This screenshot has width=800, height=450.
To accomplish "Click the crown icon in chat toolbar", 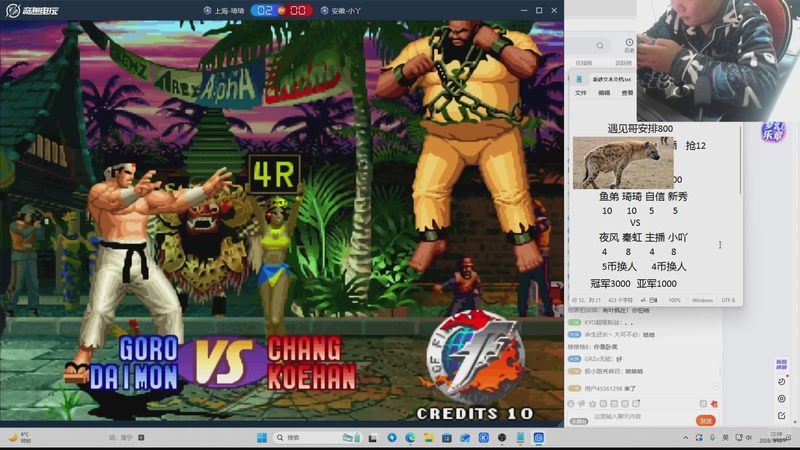I will tap(592, 404).
